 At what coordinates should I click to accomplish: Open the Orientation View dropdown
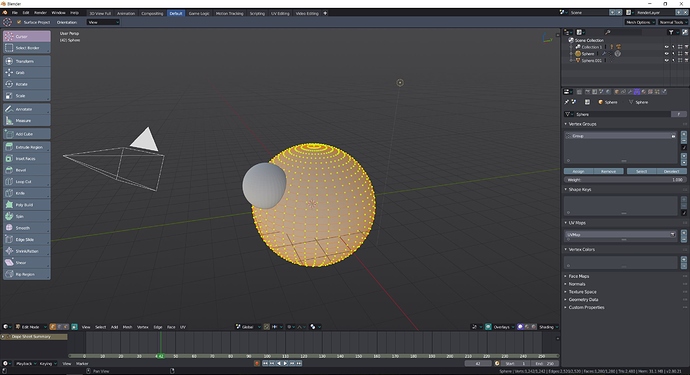[103, 22]
